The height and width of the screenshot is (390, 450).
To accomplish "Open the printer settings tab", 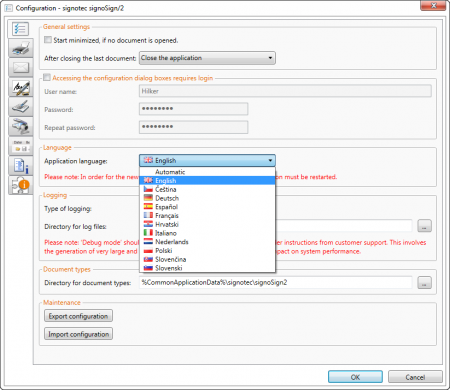I will tap(21, 48).
